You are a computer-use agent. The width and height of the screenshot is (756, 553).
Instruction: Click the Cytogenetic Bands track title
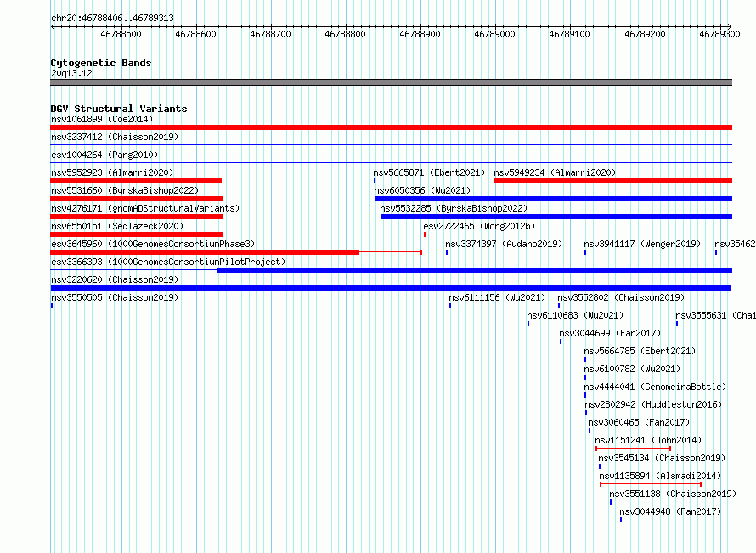(x=101, y=63)
